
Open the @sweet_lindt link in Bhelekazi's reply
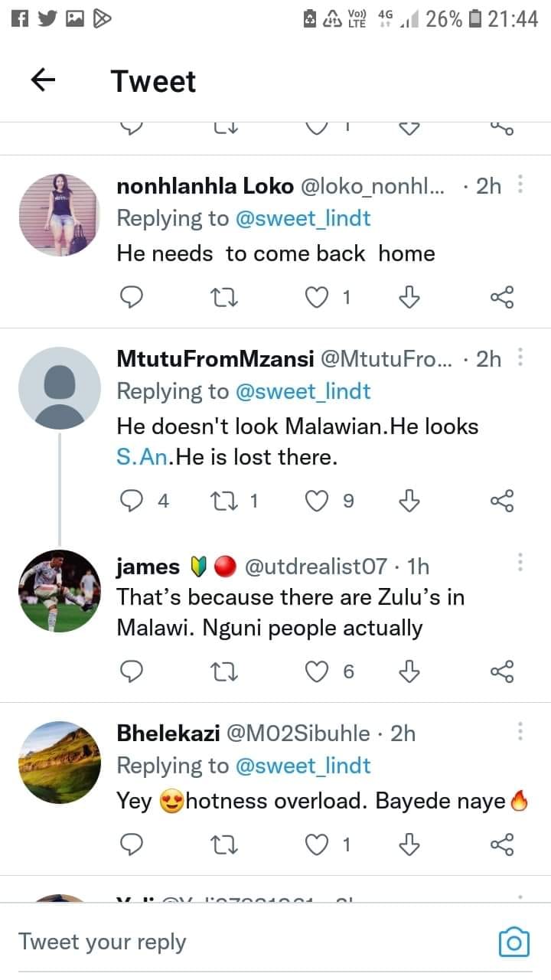[303, 766]
